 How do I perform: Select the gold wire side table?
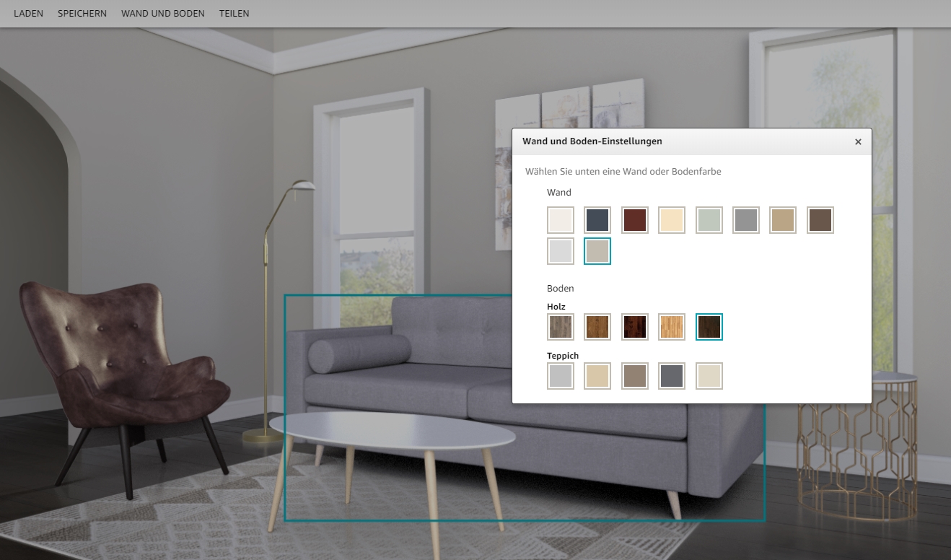pos(859,447)
